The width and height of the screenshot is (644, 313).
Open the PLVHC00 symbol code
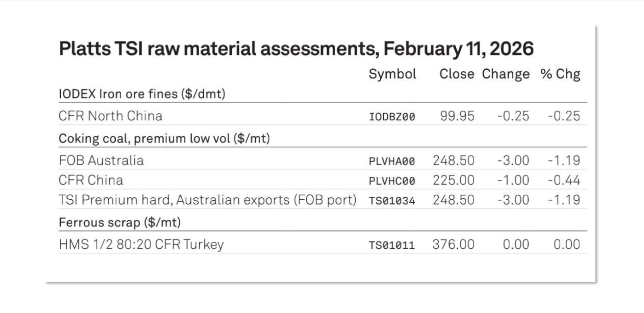point(392,181)
